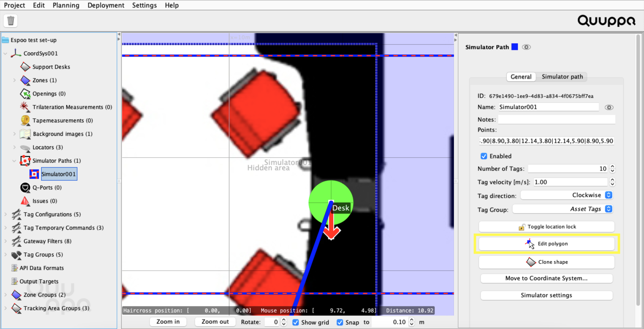The image size is (644, 329).
Task: Click the Notes input field
Action: click(557, 119)
